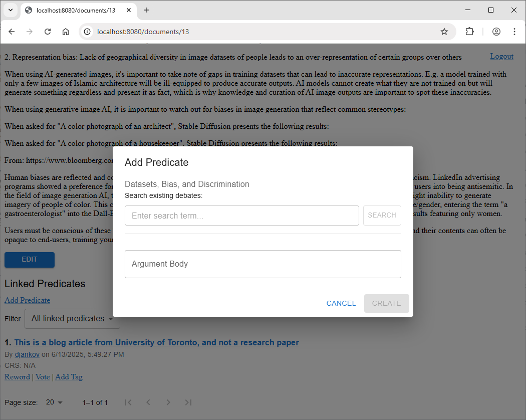Open the extensions puzzle icon
This screenshot has width=526, height=420.
pos(470,32)
